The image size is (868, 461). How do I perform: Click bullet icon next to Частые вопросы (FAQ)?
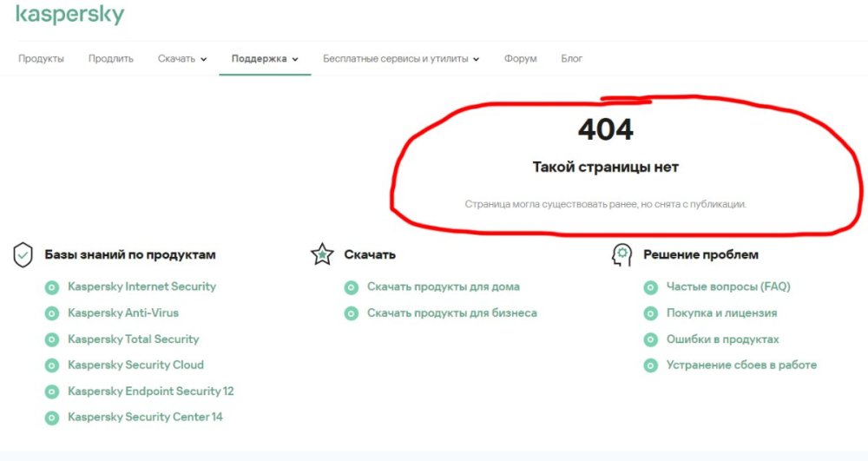click(651, 287)
